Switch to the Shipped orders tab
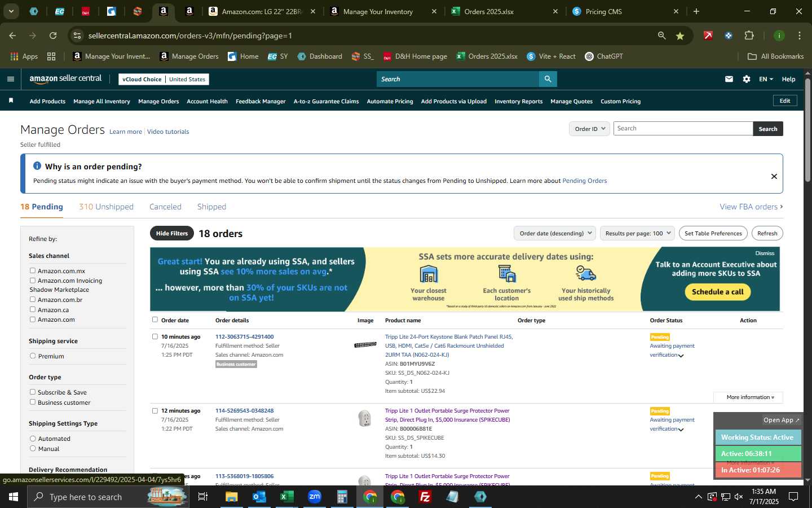This screenshot has height=508, width=812. click(x=211, y=207)
